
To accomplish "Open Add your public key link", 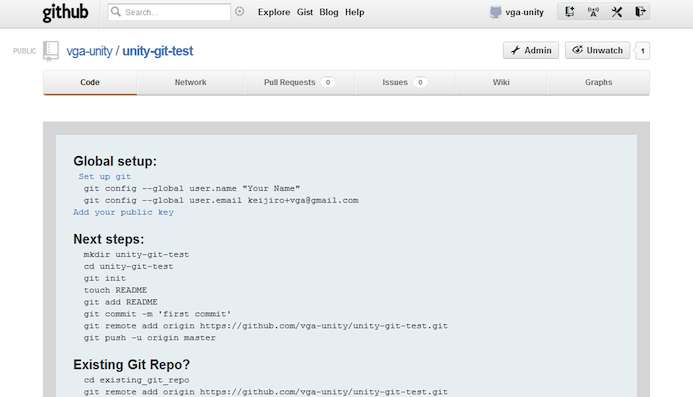I will point(123,212).
